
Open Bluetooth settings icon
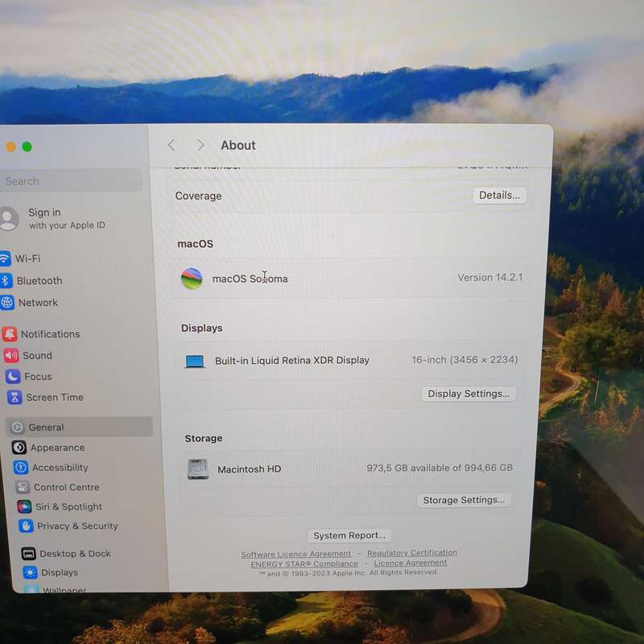[6, 280]
